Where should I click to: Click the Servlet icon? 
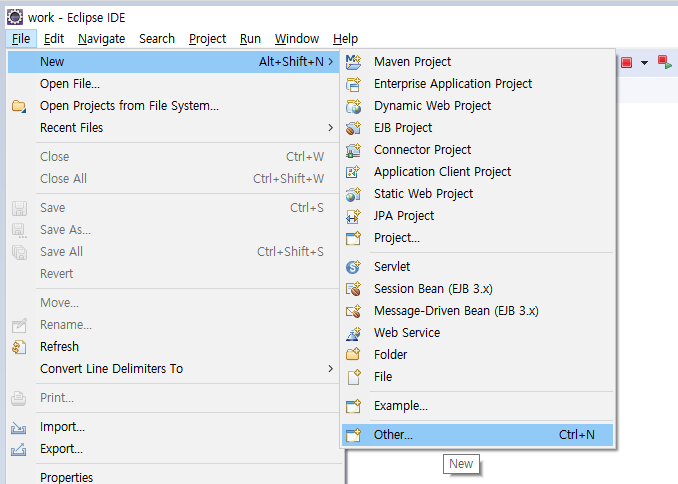[353, 267]
